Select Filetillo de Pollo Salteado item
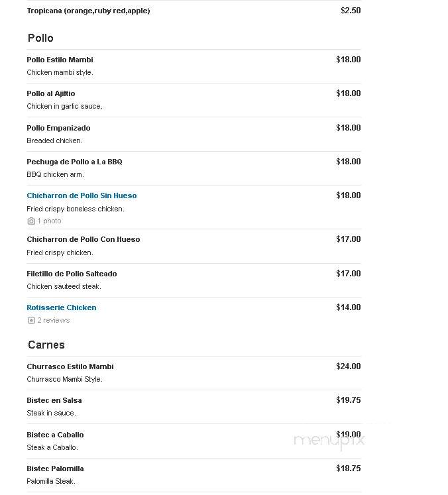Screen dimensions: 448x495 pyautogui.click(x=72, y=274)
